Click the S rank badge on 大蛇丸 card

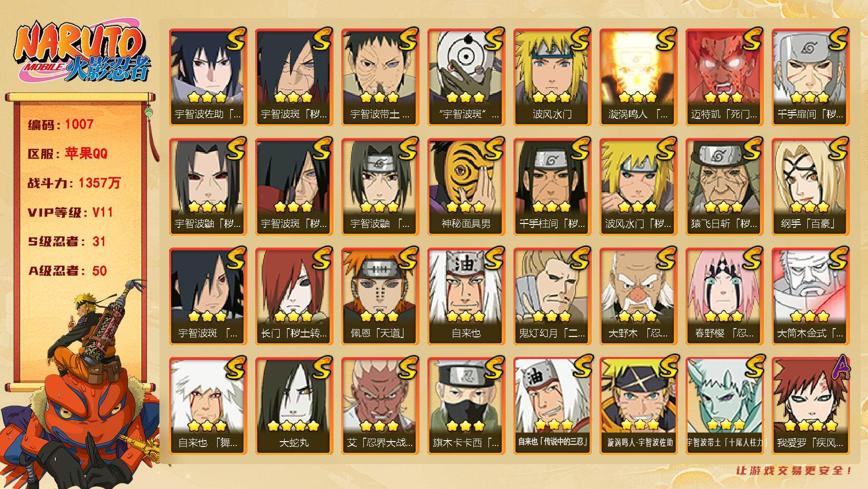click(x=322, y=367)
